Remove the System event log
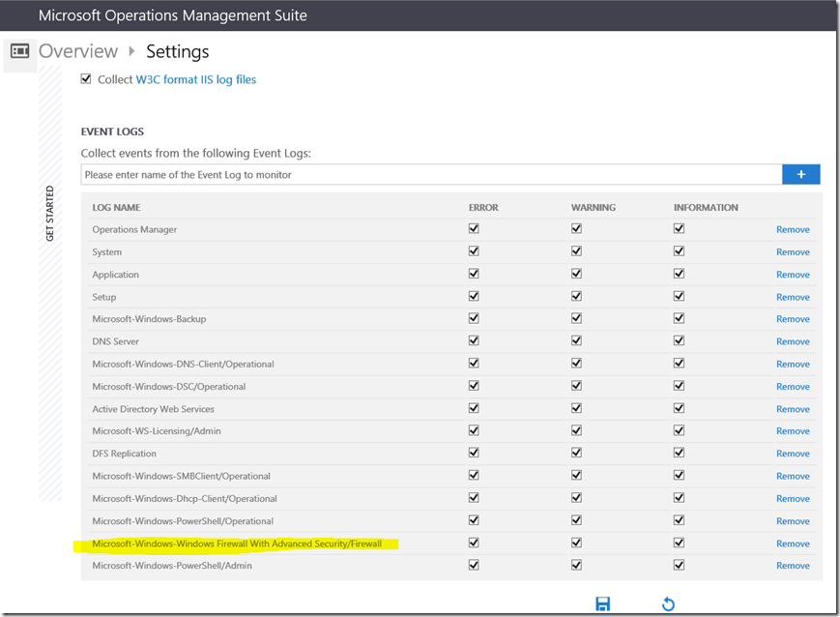The height and width of the screenshot is (617, 840). [x=793, y=252]
